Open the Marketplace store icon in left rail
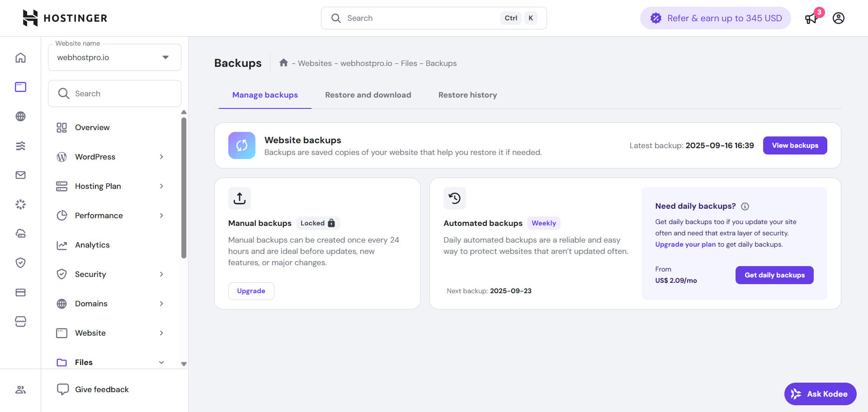This screenshot has height=412, width=868. coord(20,322)
